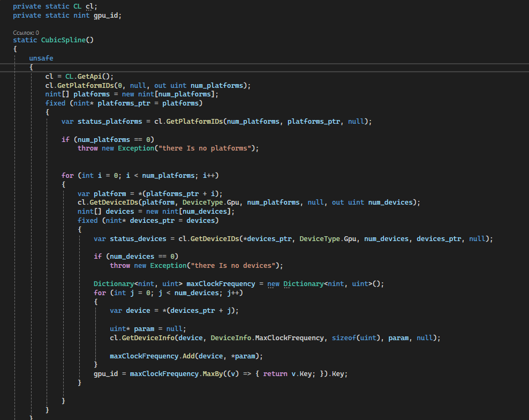Click the string 'there Is no devices'
Image resolution: width=529 pixels, height=420 pixels.
click(x=233, y=265)
